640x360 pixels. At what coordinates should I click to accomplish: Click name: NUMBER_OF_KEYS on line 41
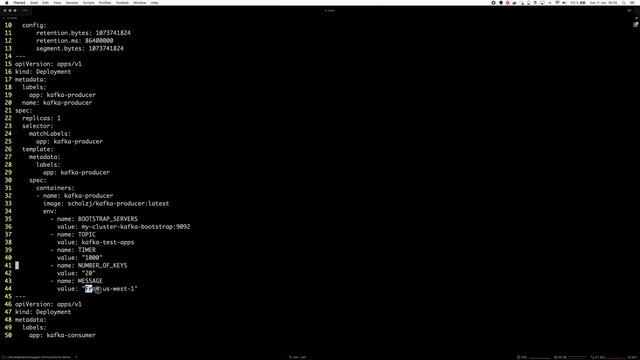point(92,265)
